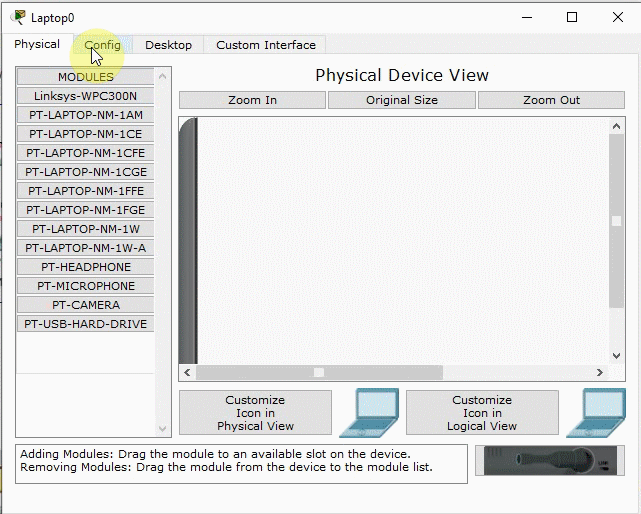
Task: Maximize the Laptop0 window
Action: (572, 17)
